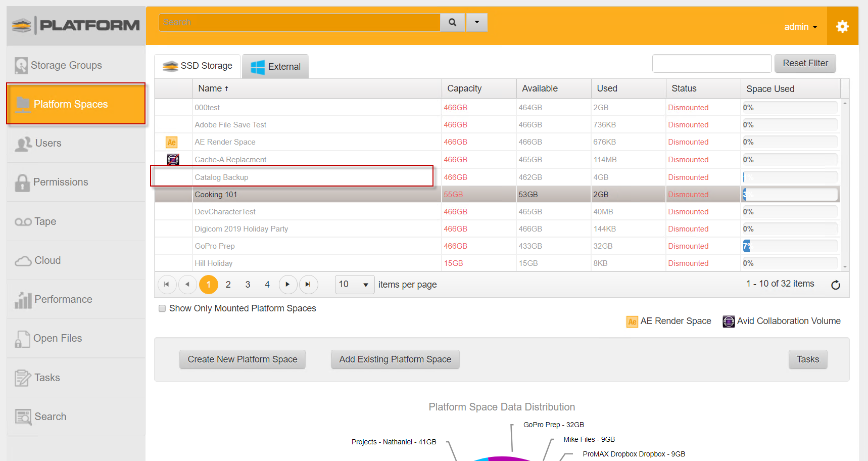
Task: Select the 000test row
Action: click(x=497, y=108)
